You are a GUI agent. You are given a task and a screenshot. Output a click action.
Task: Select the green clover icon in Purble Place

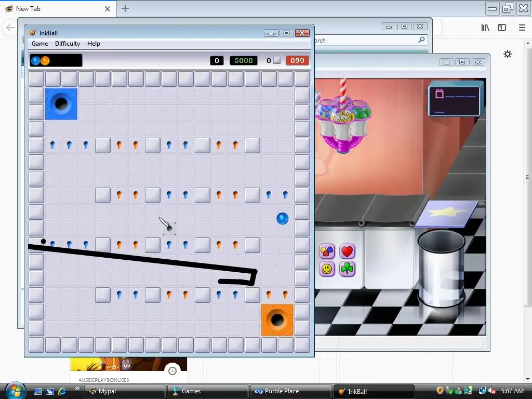point(347,269)
